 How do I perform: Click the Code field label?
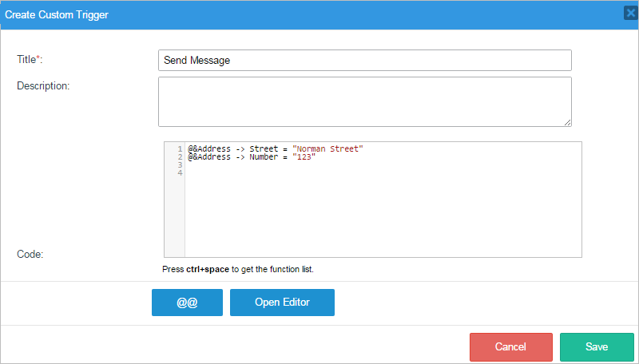coord(30,254)
